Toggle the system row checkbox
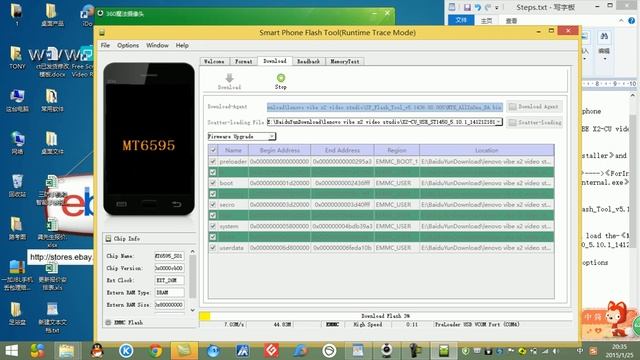This screenshot has height=360, width=640. pos(213,226)
